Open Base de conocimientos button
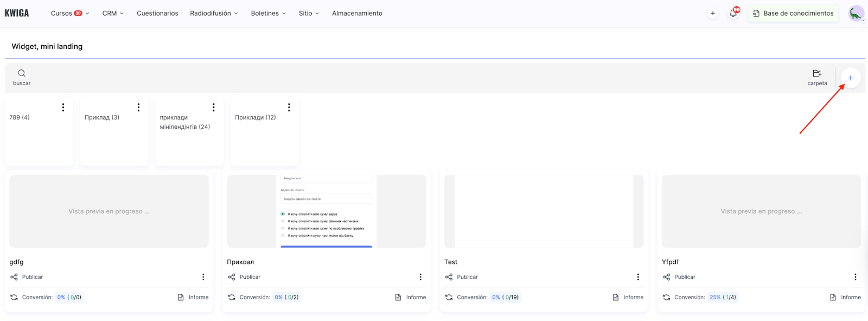The width and height of the screenshot is (868, 321). (x=793, y=14)
